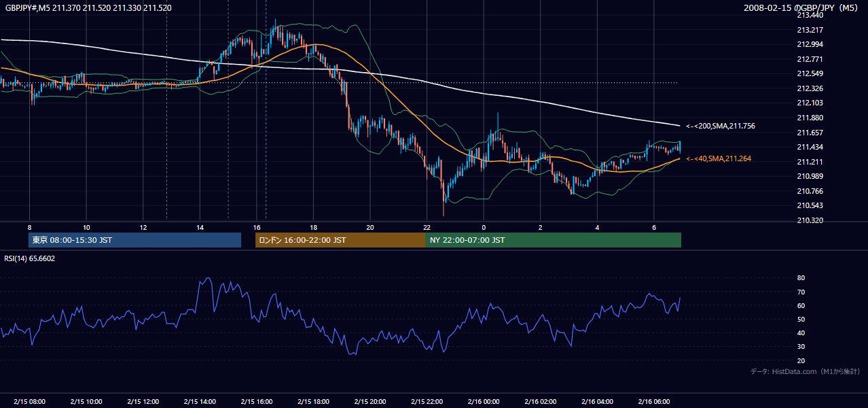Click the HistData.com data source credit
868x408 pixels.
(806, 371)
